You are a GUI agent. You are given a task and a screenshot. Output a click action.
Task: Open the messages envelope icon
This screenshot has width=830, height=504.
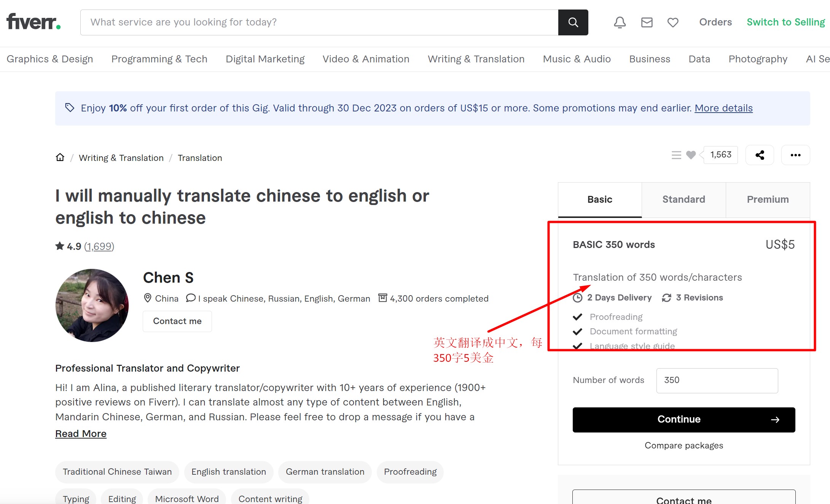point(647,22)
